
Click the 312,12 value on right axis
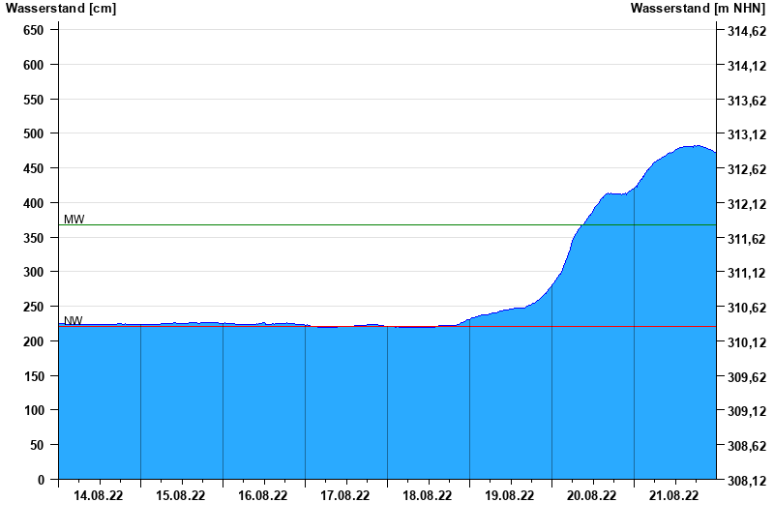coord(747,204)
